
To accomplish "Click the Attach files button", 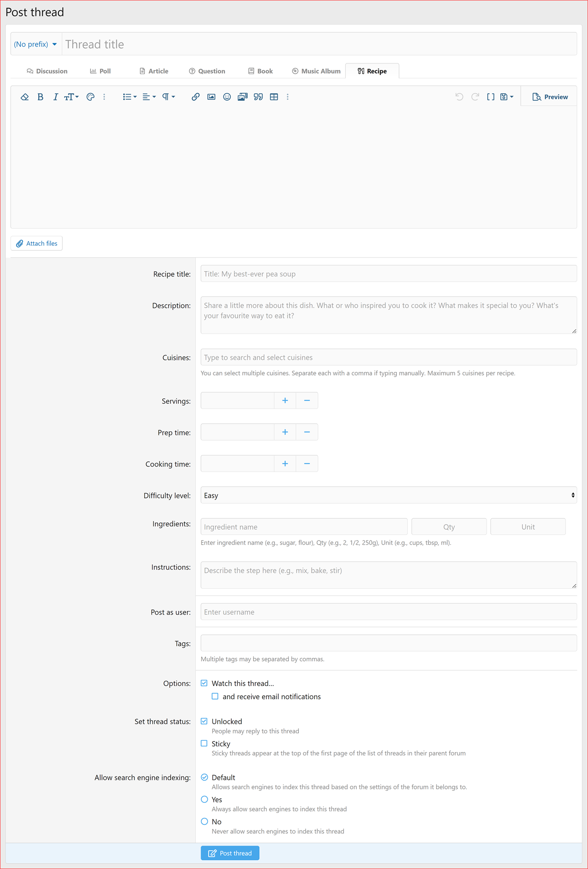I will click(37, 243).
